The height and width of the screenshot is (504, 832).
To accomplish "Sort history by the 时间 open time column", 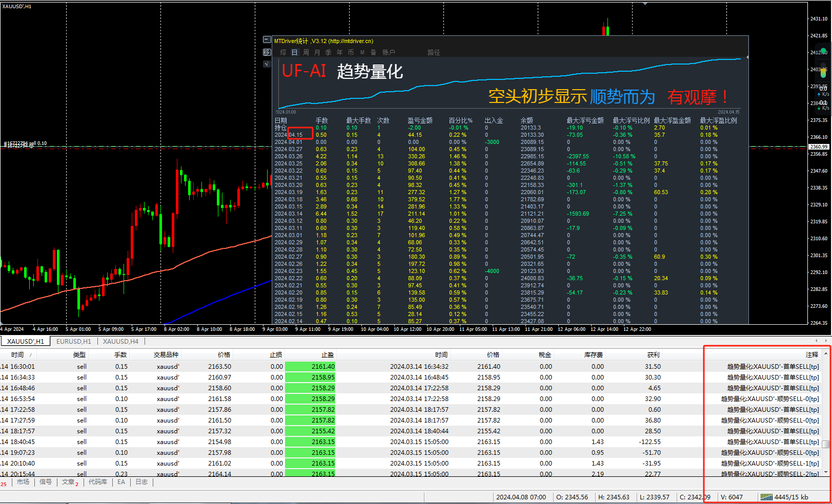I will click(18, 354).
